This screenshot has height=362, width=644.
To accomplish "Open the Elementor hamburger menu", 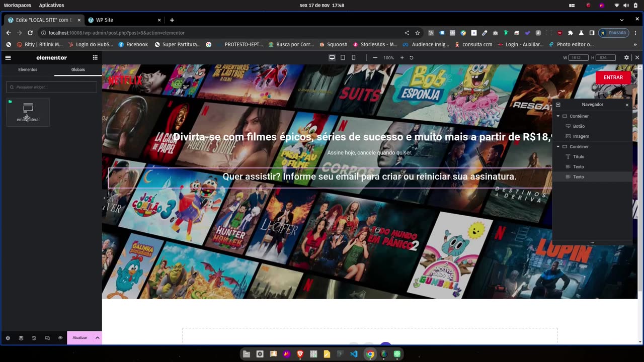I will [8, 57].
